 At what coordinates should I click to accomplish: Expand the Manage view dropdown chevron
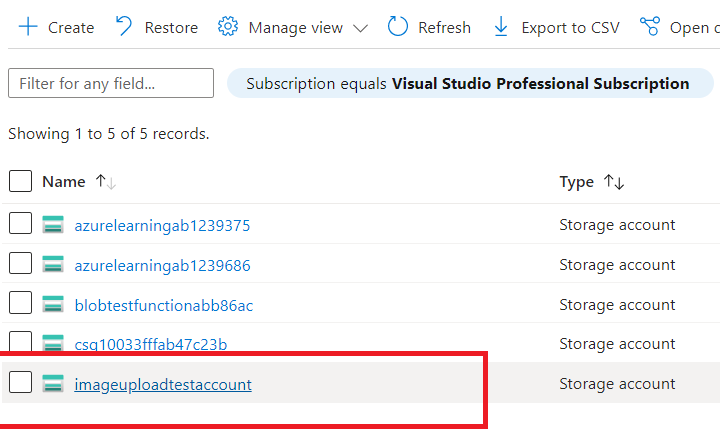tap(360, 28)
